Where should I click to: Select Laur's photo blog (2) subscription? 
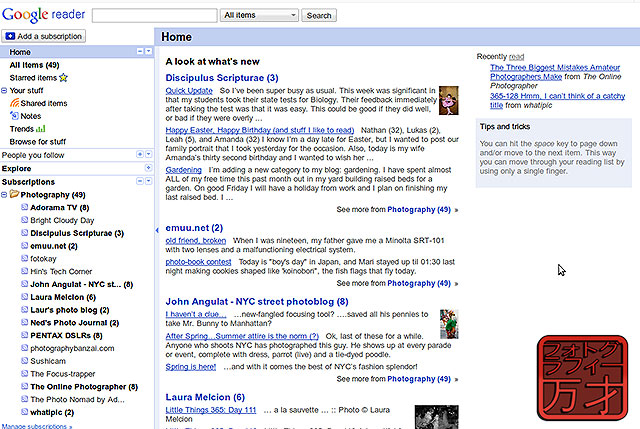coord(69,310)
